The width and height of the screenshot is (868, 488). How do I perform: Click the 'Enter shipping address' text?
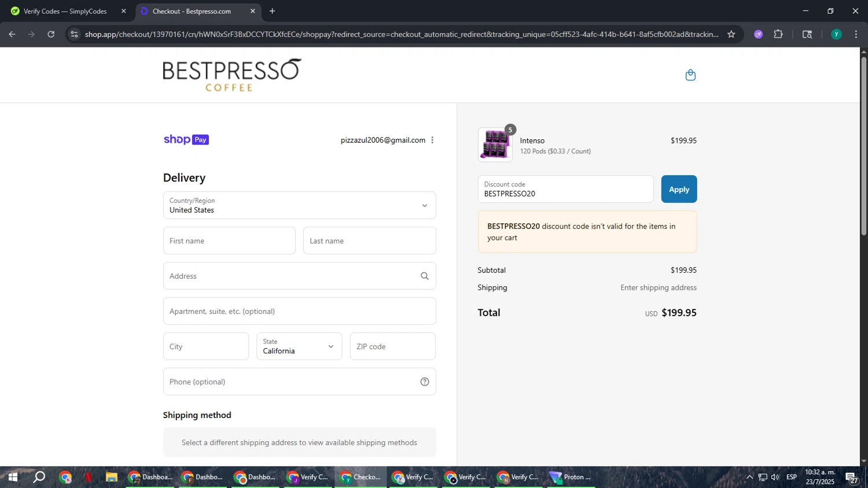coord(659,287)
